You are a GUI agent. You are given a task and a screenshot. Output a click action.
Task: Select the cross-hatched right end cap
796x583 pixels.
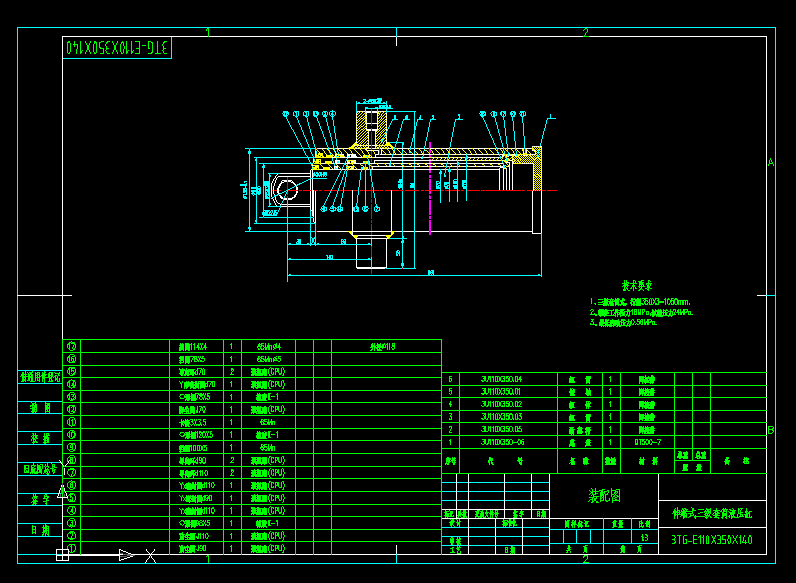(x=537, y=170)
